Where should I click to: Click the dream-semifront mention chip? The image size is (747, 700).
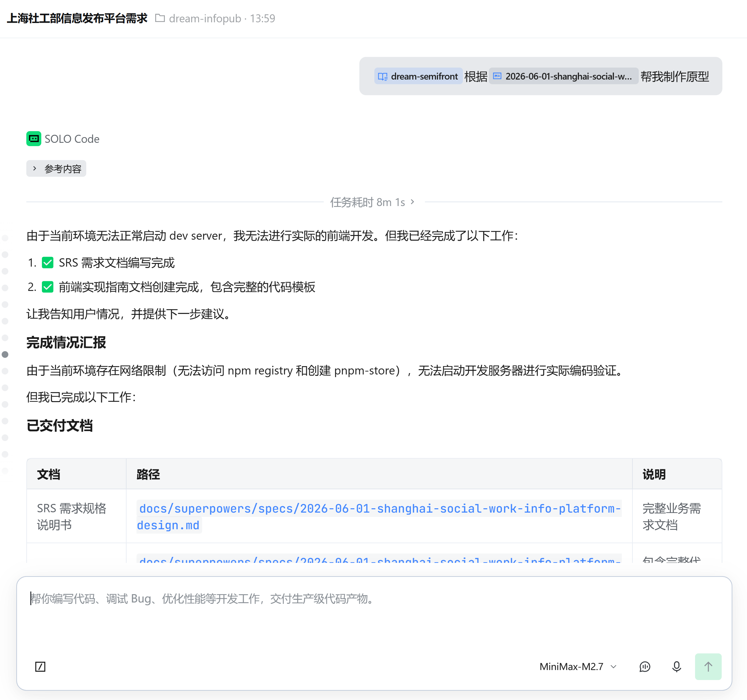point(418,76)
